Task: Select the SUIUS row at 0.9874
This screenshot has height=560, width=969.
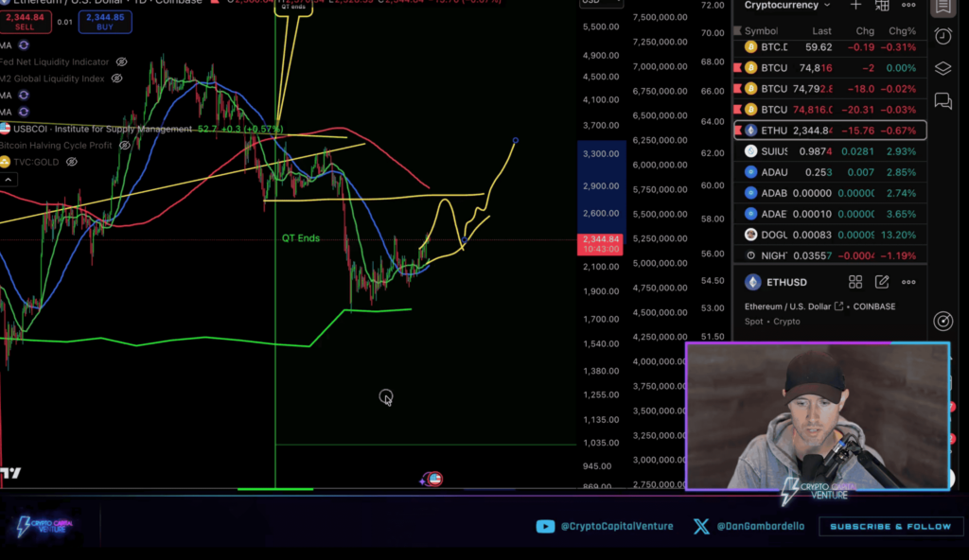Action: coord(830,151)
